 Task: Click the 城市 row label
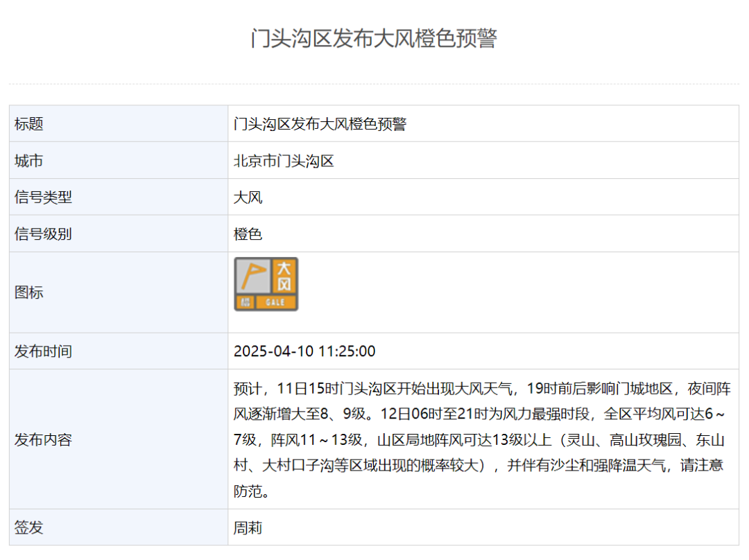click(x=29, y=161)
